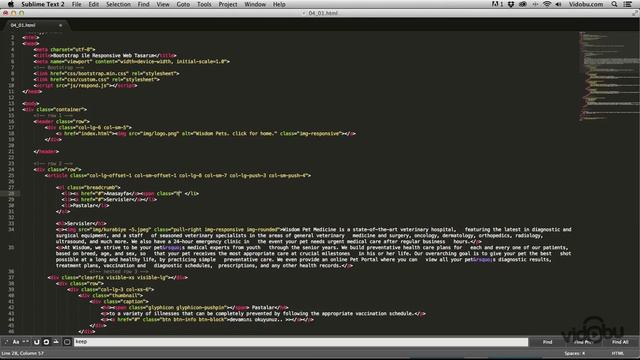
Task: Open the Edit menu
Action: 93,4
